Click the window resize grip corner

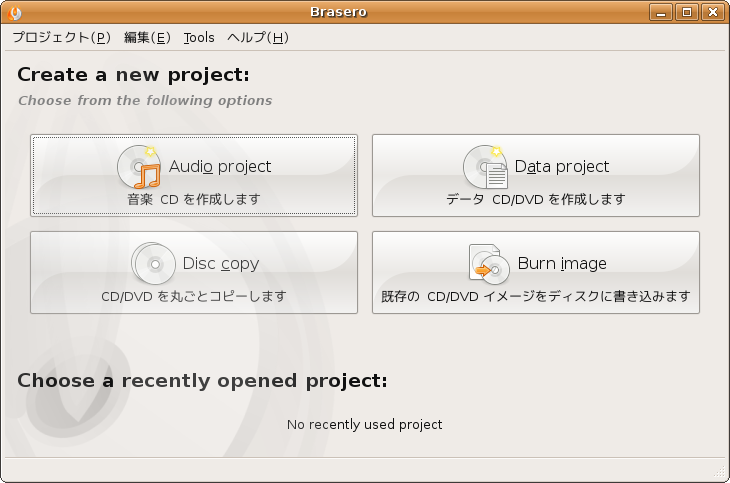pos(720,472)
